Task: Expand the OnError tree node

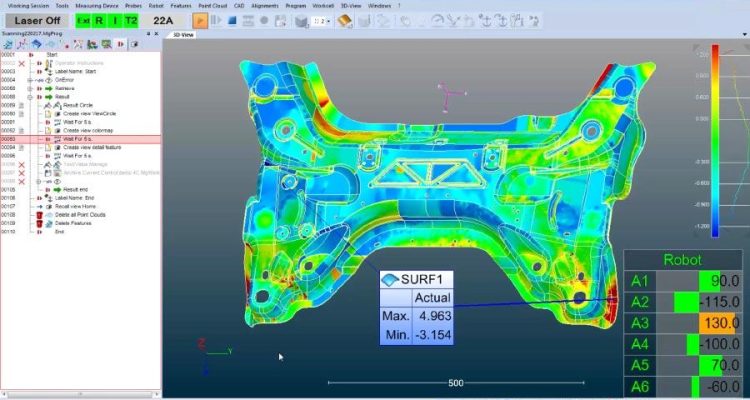Action: [30, 80]
